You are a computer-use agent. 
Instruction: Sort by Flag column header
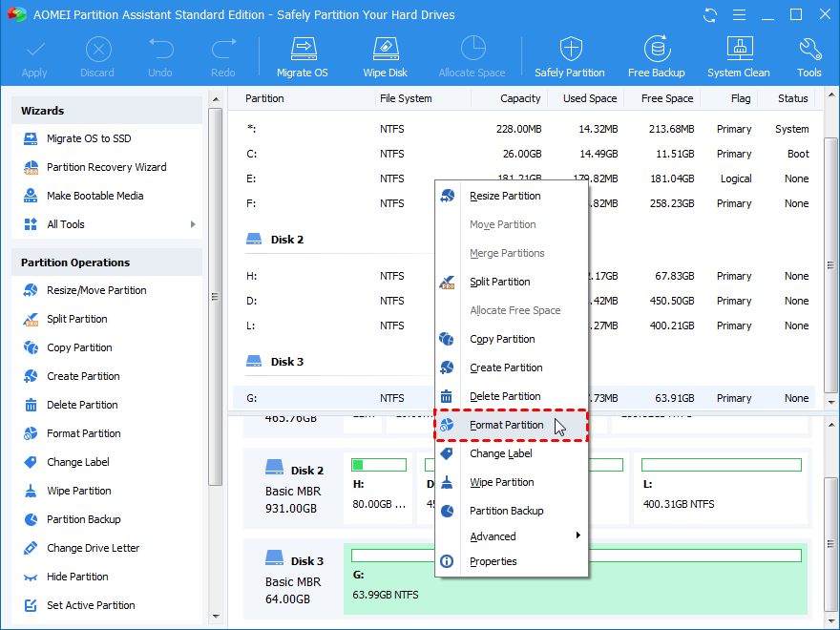[741, 98]
